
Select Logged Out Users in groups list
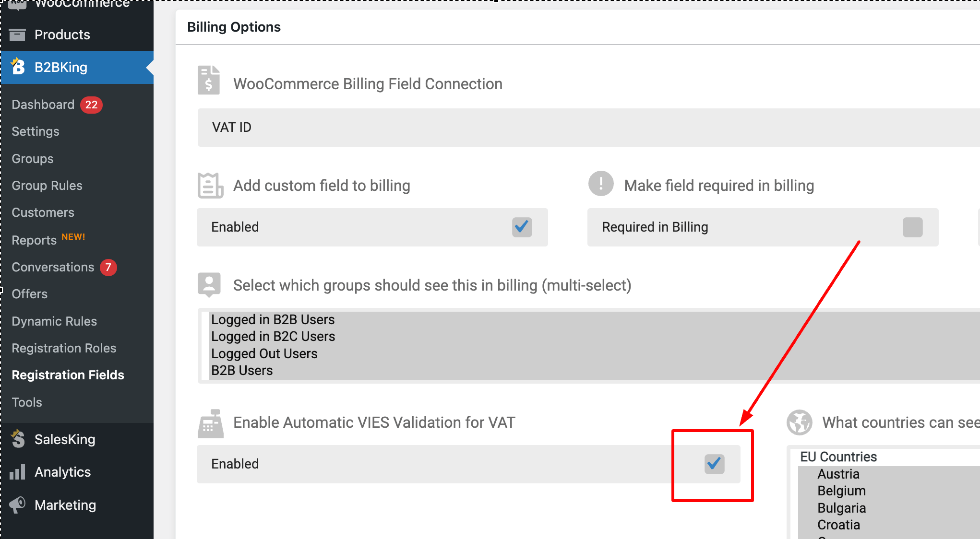(264, 353)
